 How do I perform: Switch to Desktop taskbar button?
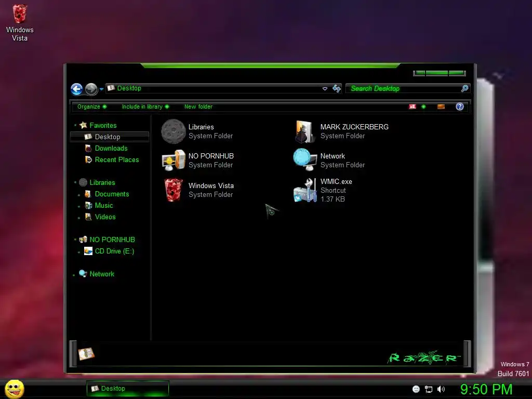pos(128,389)
